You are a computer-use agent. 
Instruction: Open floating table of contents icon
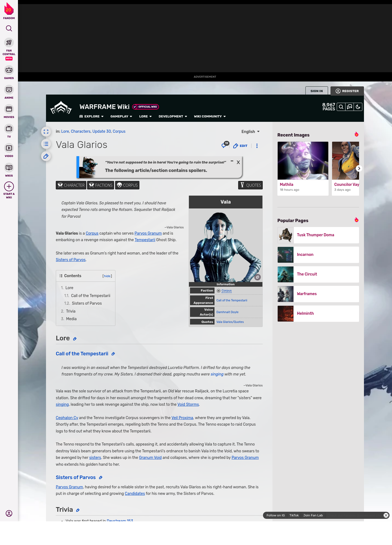(46, 144)
